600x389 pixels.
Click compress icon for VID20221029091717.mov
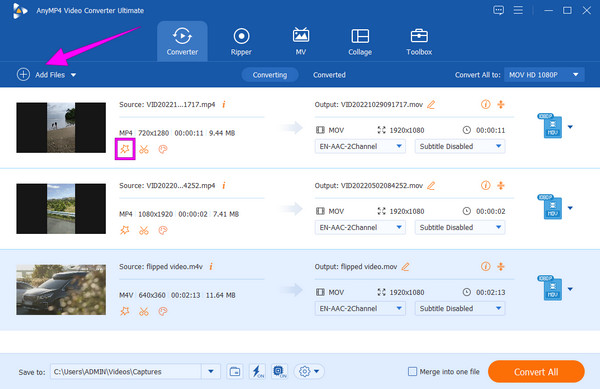501,104
